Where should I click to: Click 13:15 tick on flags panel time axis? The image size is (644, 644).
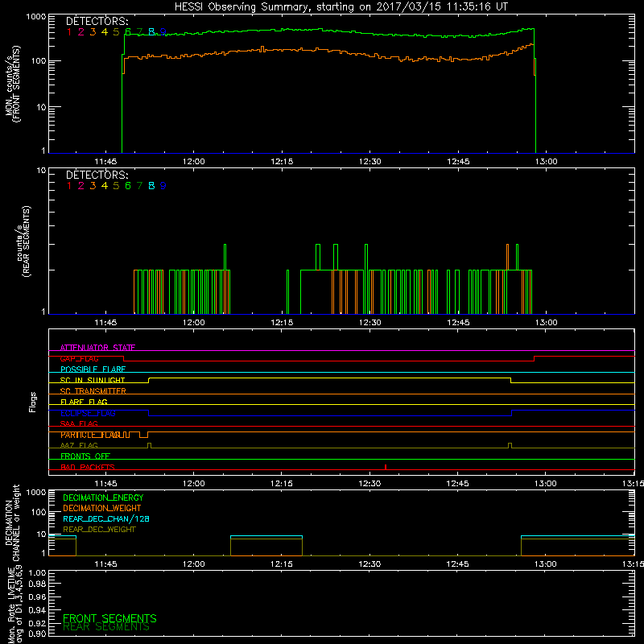tap(633, 484)
